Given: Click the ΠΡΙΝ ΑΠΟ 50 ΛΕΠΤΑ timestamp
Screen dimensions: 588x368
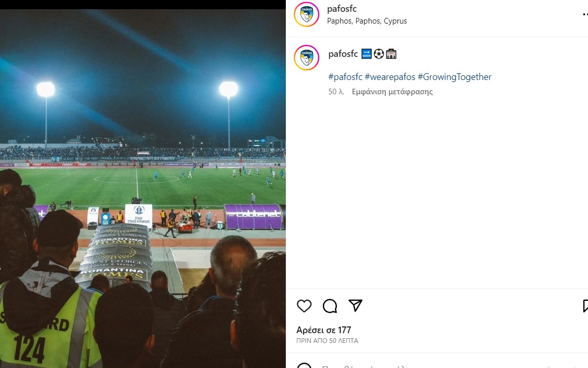Looking at the screenshot, I should 327,341.
